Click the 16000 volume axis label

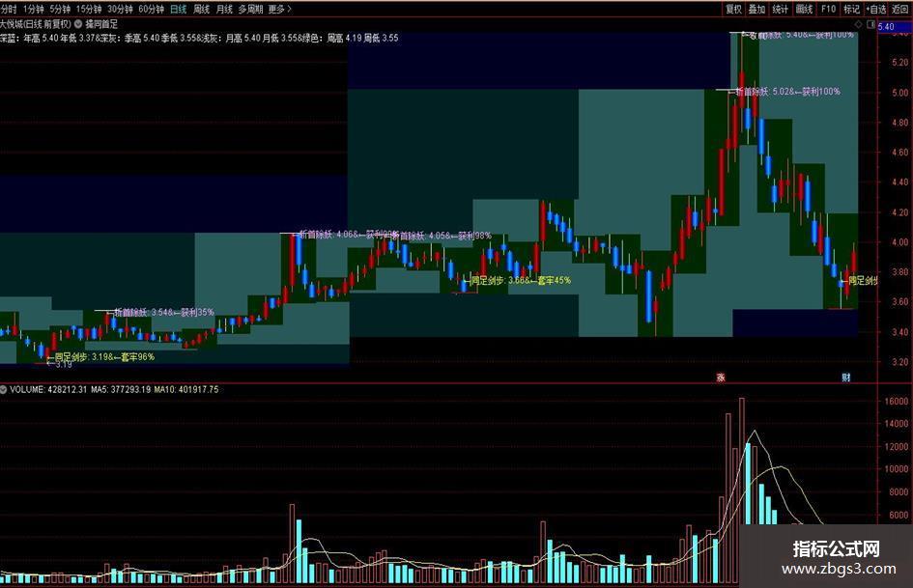897,401
